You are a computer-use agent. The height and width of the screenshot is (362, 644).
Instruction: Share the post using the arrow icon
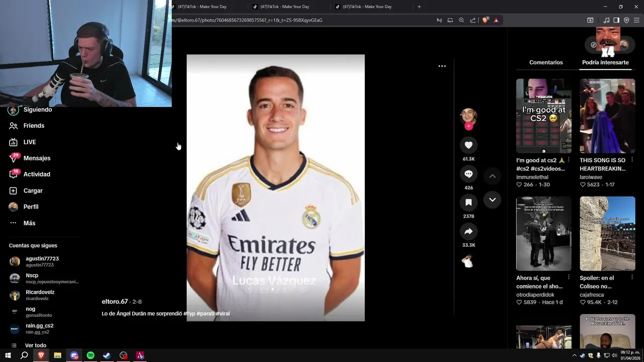pyautogui.click(x=468, y=231)
